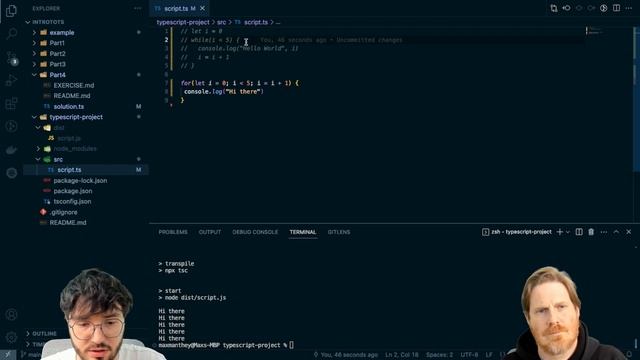Switch to the GITLENS panel tab
This screenshot has width=640, height=360.
point(339,232)
